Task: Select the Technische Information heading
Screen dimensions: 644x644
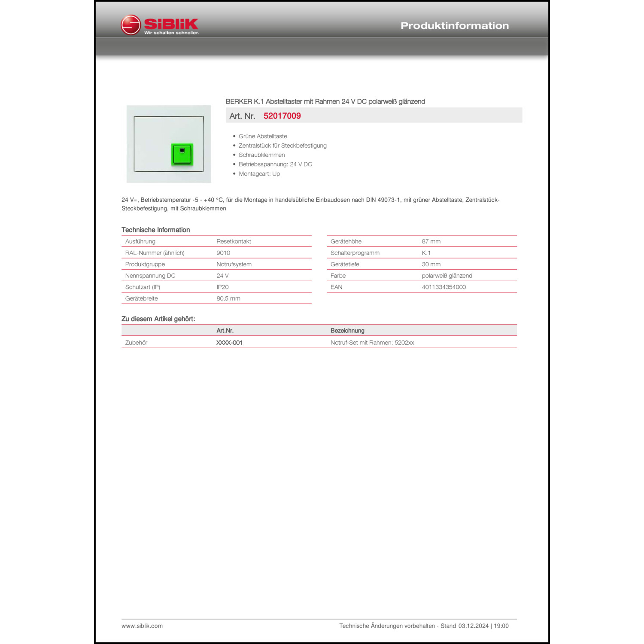Action: click(156, 230)
